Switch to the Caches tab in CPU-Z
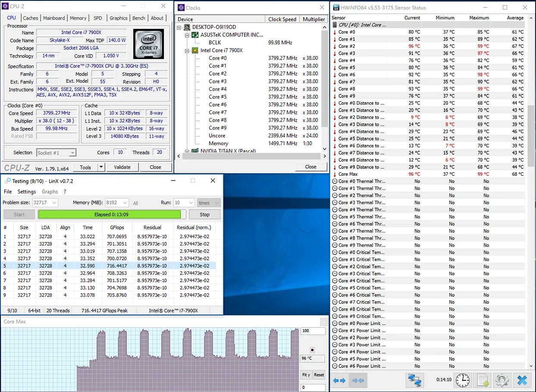The image size is (536, 392). pos(31,18)
